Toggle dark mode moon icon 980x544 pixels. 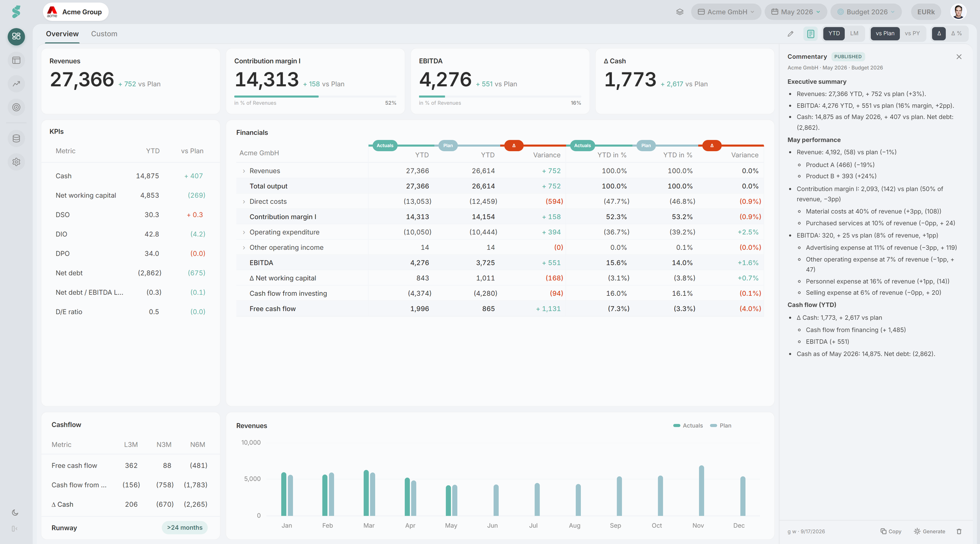pyautogui.click(x=15, y=512)
